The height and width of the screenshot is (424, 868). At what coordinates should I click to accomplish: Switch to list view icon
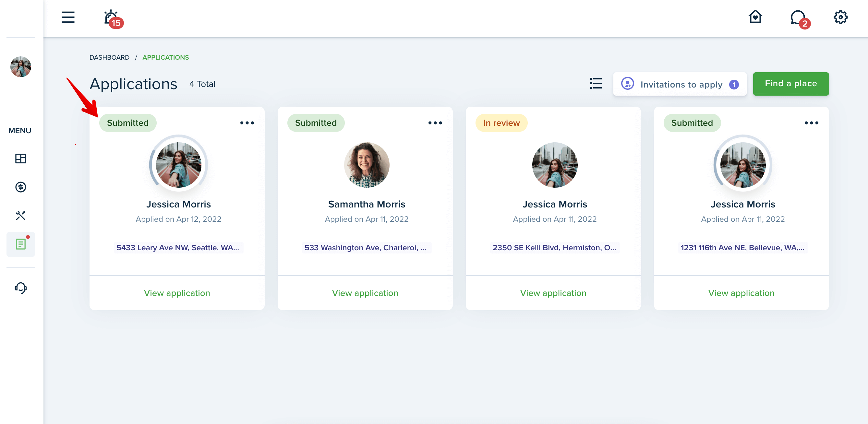click(596, 84)
